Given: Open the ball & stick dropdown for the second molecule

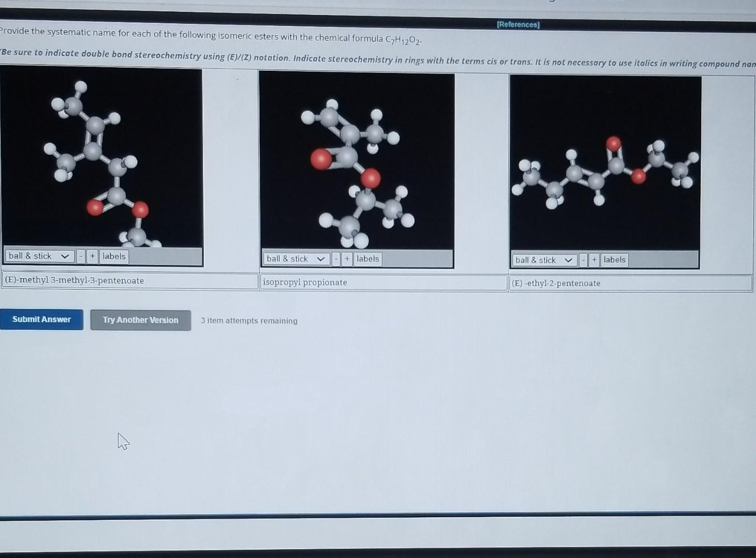Looking at the screenshot, I should point(294,258).
